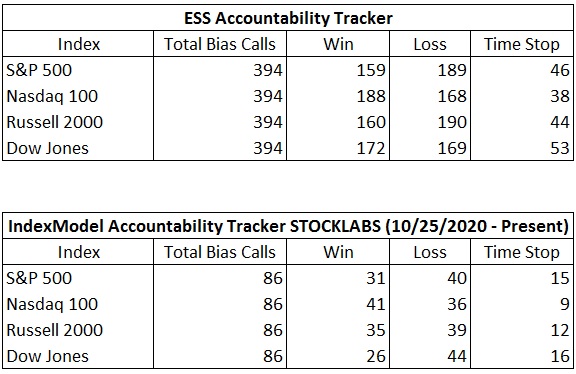Click the Russell 2000 label in IndexModel table
Image resolution: width=576 pixels, height=374 pixels.
point(55,330)
